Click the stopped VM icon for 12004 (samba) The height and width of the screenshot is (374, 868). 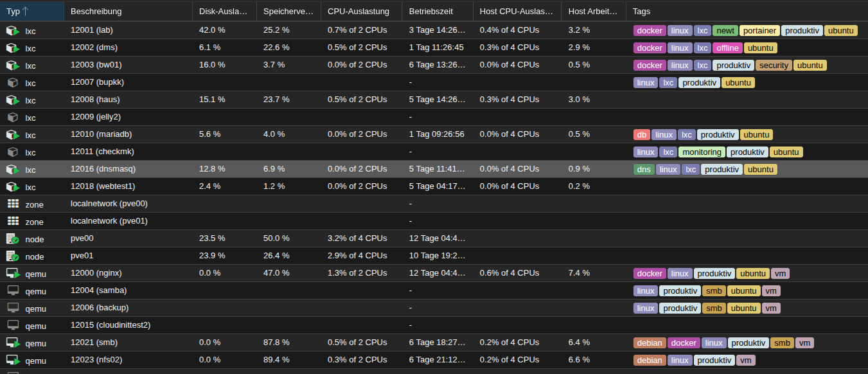click(13, 290)
